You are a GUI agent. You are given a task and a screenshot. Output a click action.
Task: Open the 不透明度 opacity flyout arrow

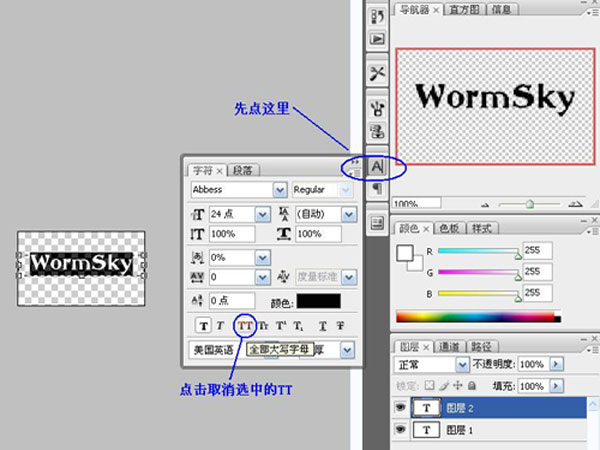[x=556, y=364]
